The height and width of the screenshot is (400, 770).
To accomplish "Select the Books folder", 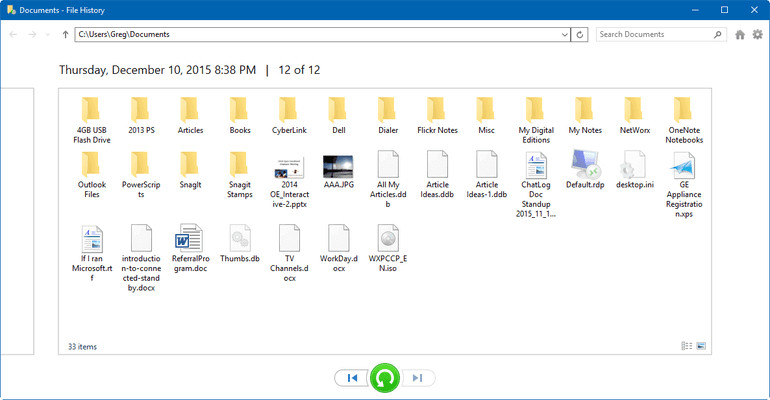I will [240, 115].
